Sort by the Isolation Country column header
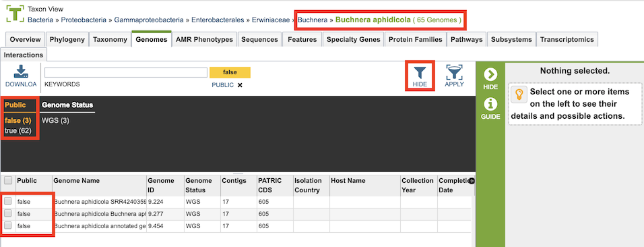This screenshot has width=644, height=247. tap(311, 185)
